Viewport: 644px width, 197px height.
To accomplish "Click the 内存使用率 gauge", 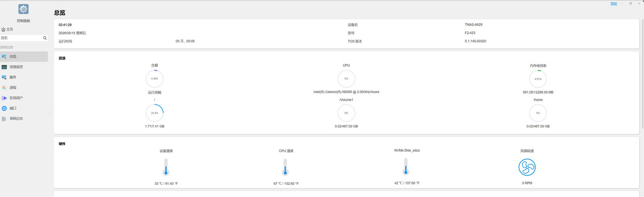I will (x=538, y=79).
